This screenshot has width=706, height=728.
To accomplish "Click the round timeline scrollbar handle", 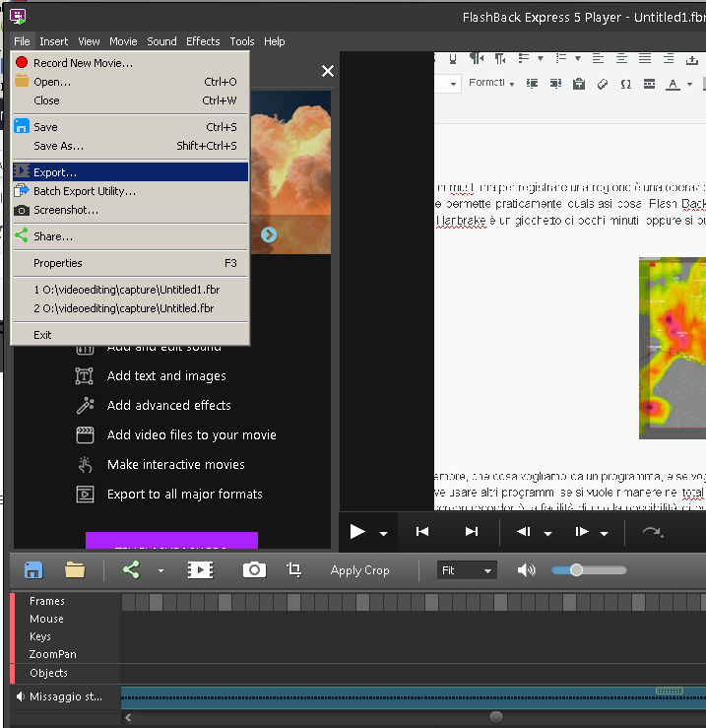I will click(496, 717).
